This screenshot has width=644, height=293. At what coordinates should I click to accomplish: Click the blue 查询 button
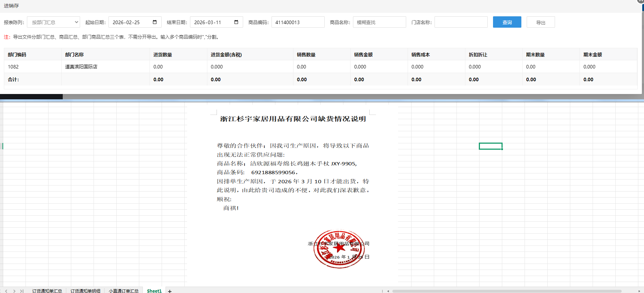pyautogui.click(x=507, y=22)
